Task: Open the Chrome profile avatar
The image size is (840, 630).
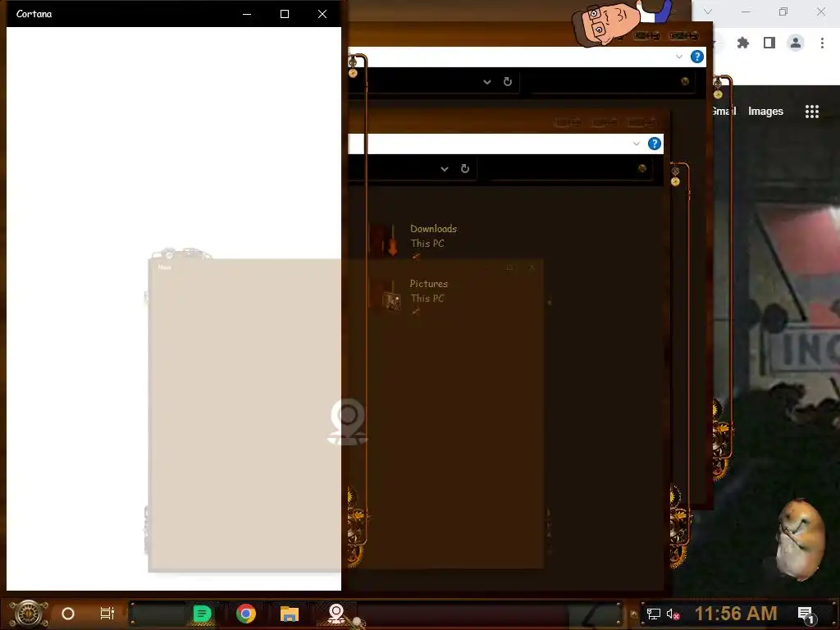Action: pyautogui.click(x=796, y=43)
